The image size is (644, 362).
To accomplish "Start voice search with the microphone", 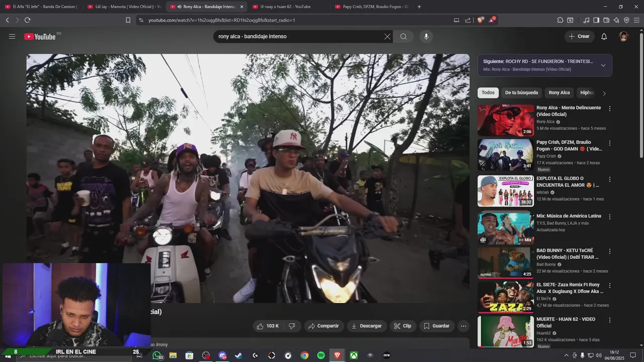I will [x=426, y=36].
